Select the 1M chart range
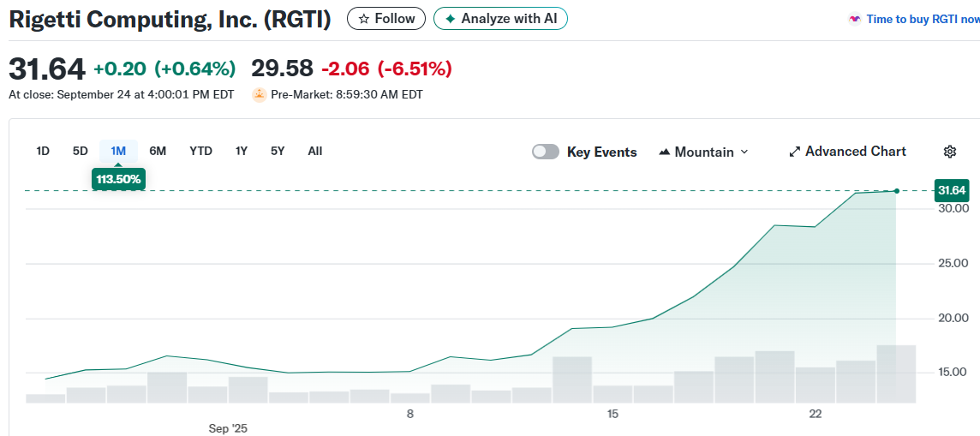The image size is (980, 436). (x=118, y=151)
